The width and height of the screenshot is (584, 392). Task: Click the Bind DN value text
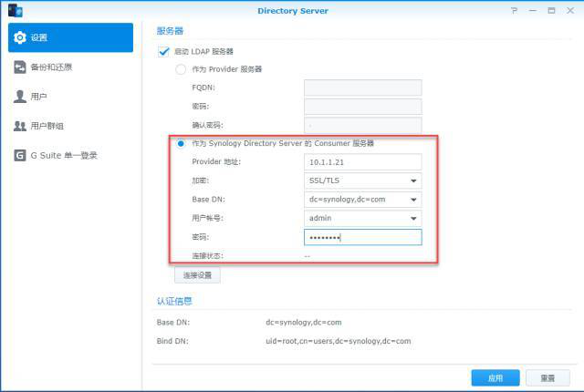[x=339, y=341]
